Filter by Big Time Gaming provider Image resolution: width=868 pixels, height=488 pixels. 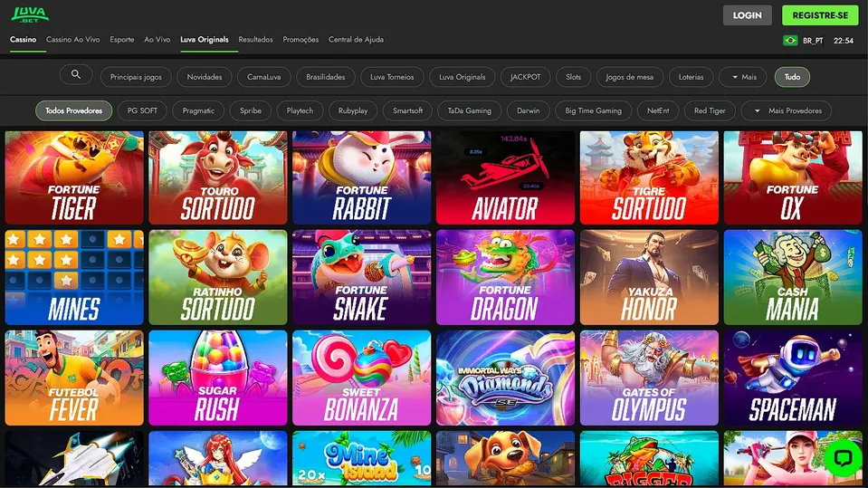point(594,110)
